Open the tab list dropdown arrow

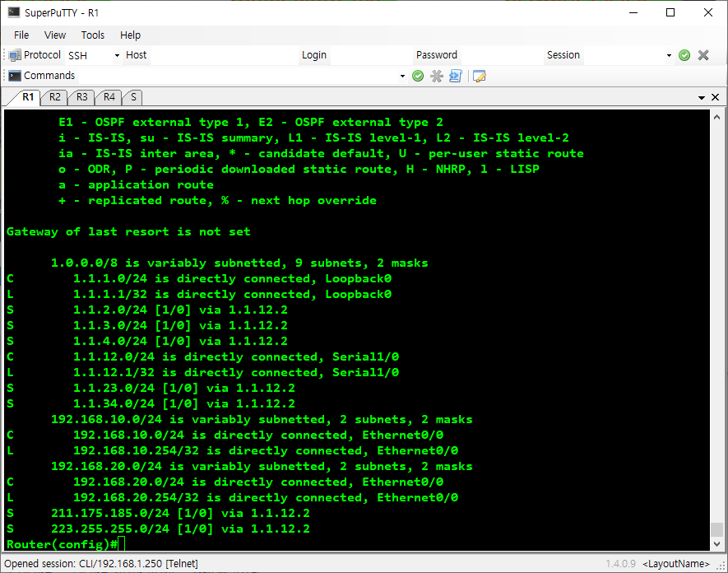point(702,98)
